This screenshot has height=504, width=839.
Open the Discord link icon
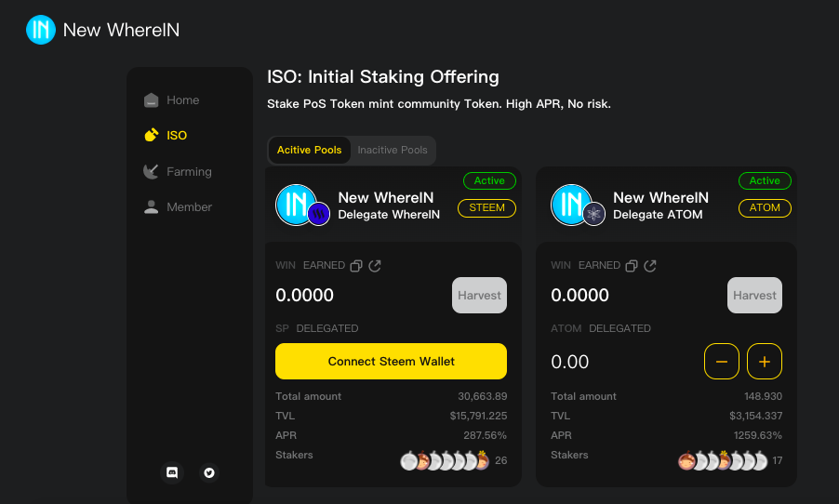172,472
